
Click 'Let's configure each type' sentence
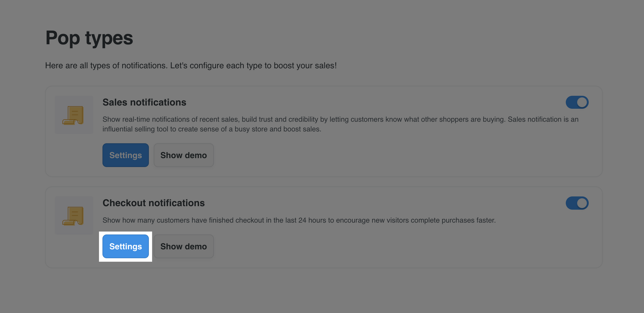click(x=254, y=66)
